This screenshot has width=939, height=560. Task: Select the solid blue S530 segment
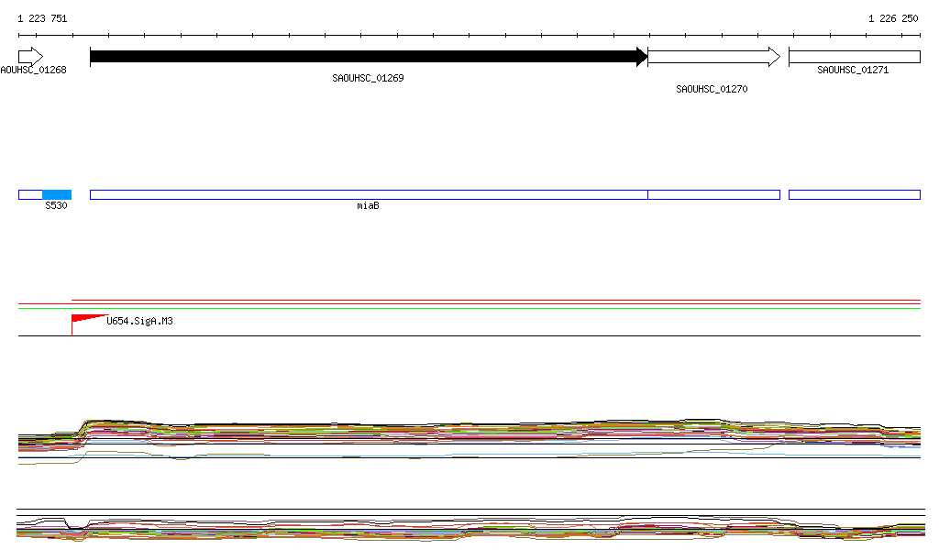tap(57, 194)
